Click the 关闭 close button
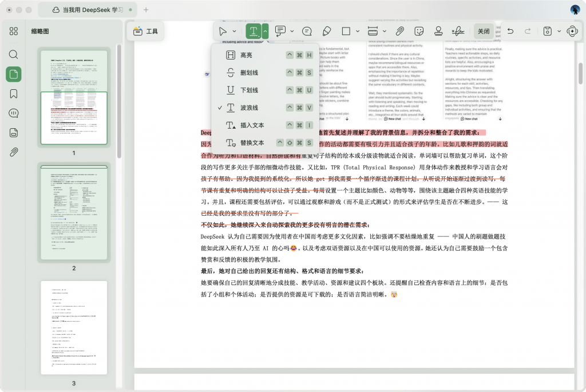The image size is (586, 392). [x=484, y=31]
